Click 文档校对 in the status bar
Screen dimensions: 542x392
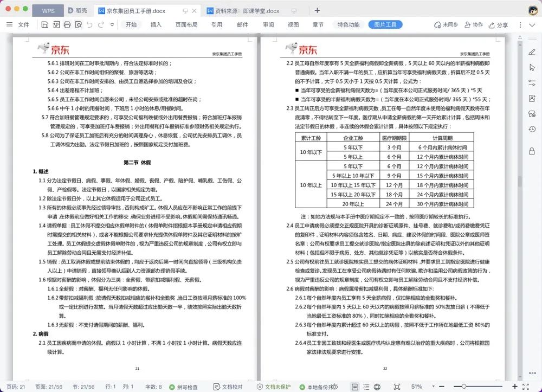(x=228, y=387)
